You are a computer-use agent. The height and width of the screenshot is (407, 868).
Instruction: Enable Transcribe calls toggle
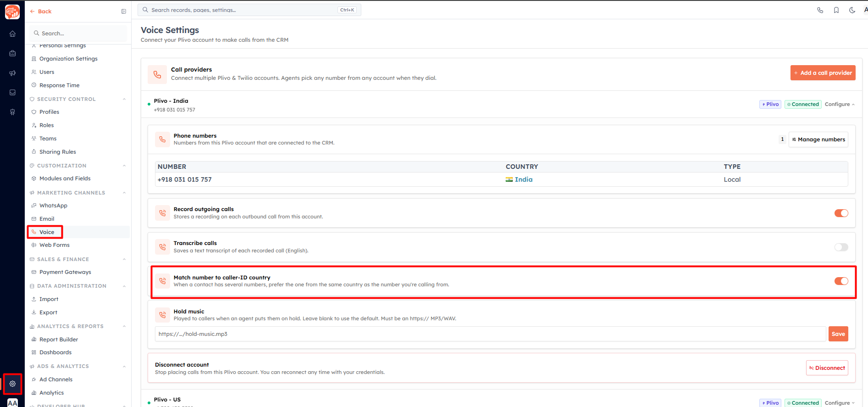(x=841, y=247)
